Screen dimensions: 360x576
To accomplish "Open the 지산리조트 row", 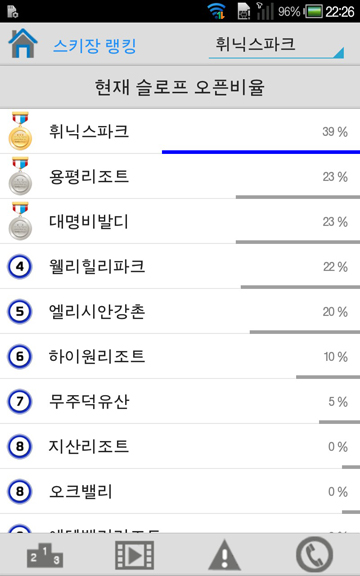I will click(x=180, y=446).
